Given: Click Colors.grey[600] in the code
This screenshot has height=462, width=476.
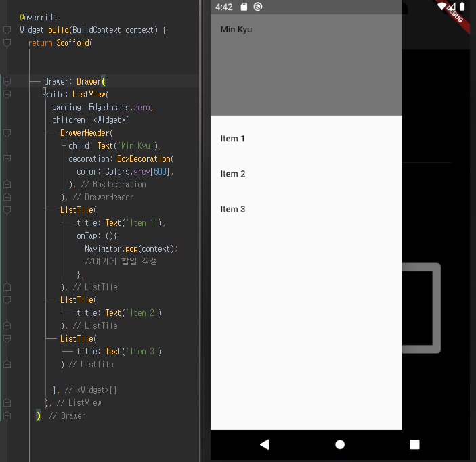Looking at the screenshot, I should coord(139,172).
